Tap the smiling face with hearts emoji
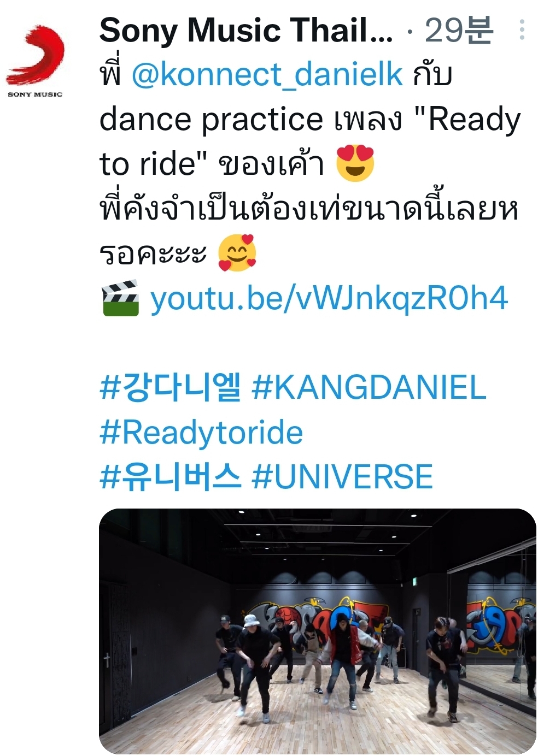 tap(237, 253)
